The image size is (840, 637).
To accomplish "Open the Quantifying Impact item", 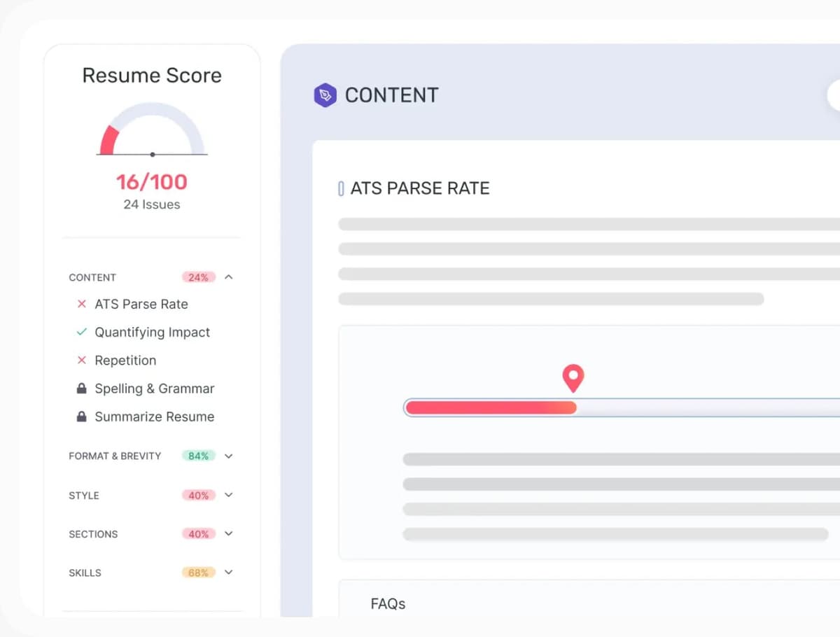I will [x=153, y=332].
